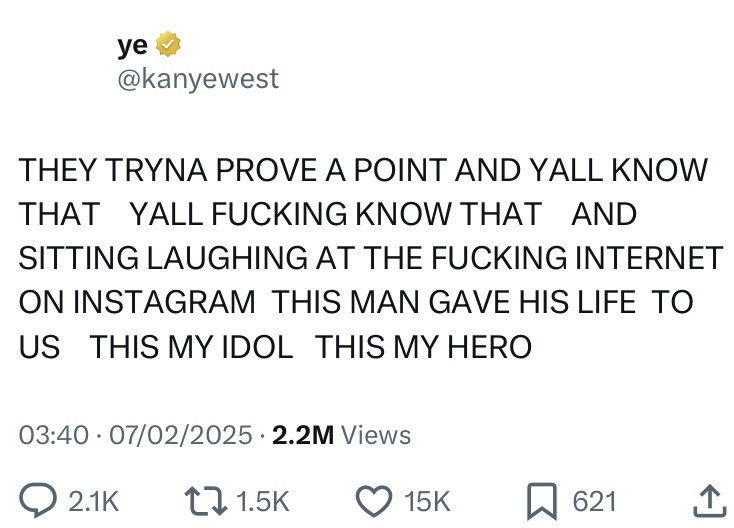Click the 2.2M view count number
734x528 pixels.
tap(303, 435)
